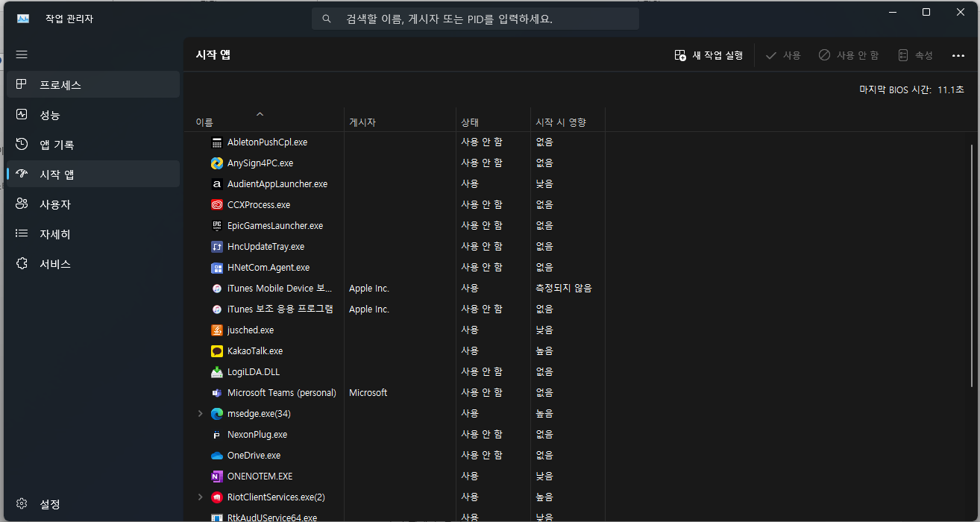Click the 높음 impact of msedge.exe

[x=544, y=413]
